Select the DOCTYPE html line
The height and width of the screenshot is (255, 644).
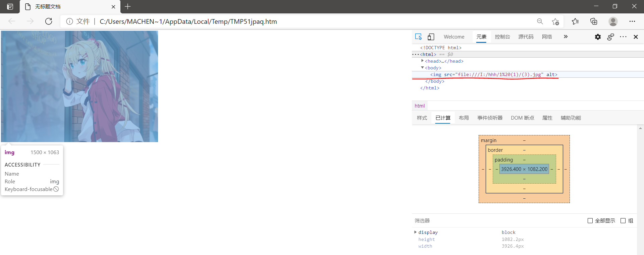[x=441, y=48]
